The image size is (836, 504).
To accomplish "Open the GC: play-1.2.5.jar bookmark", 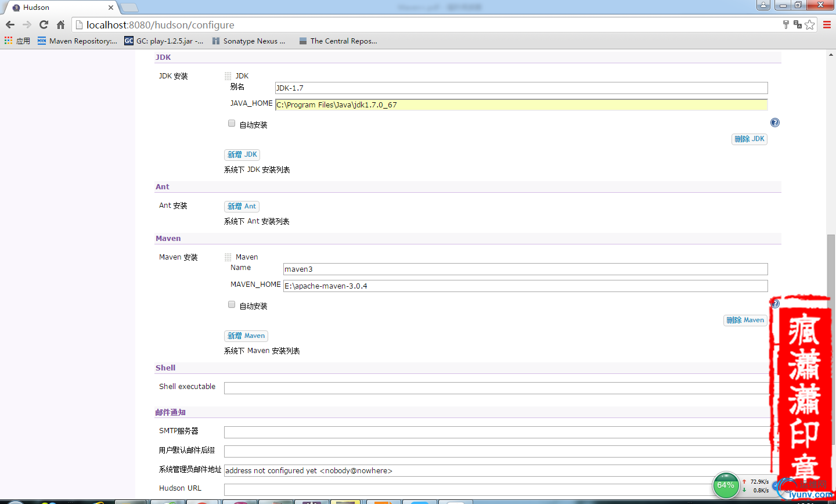I will pyautogui.click(x=164, y=41).
